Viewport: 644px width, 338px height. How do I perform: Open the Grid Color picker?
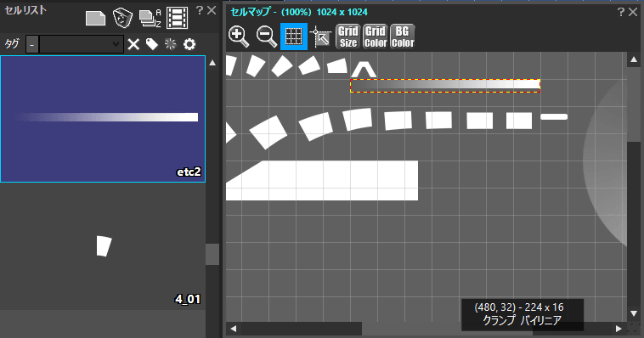pyautogui.click(x=376, y=37)
